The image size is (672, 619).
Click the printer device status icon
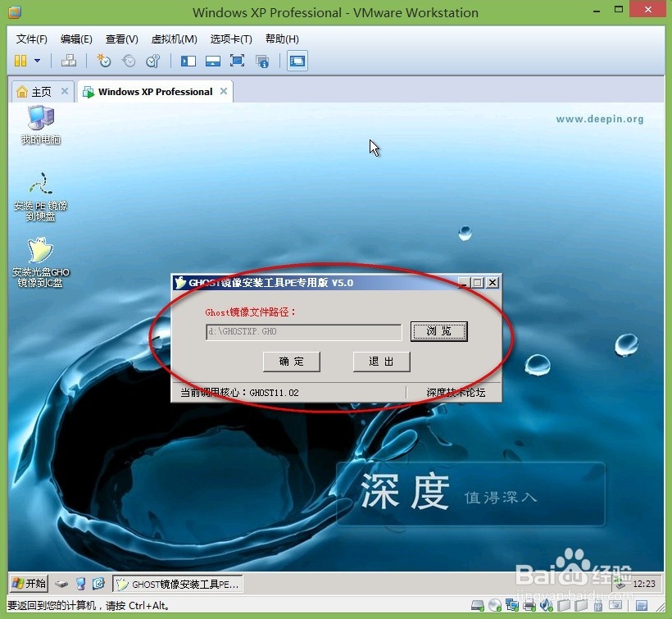529,605
